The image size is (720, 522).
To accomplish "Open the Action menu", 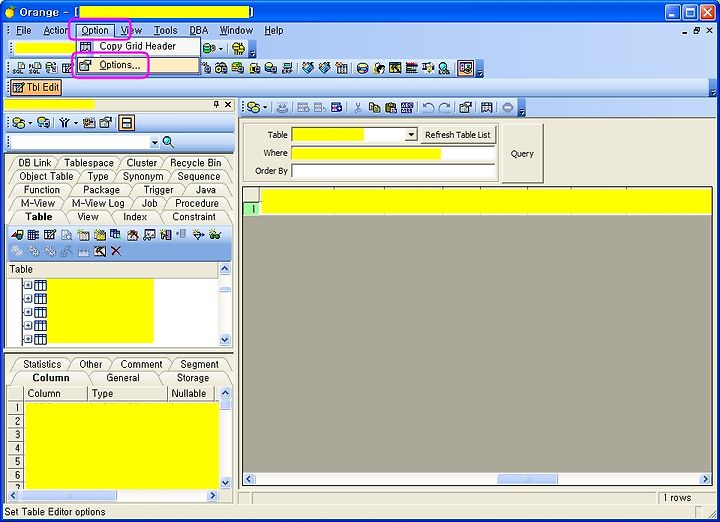I will pyautogui.click(x=56, y=30).
